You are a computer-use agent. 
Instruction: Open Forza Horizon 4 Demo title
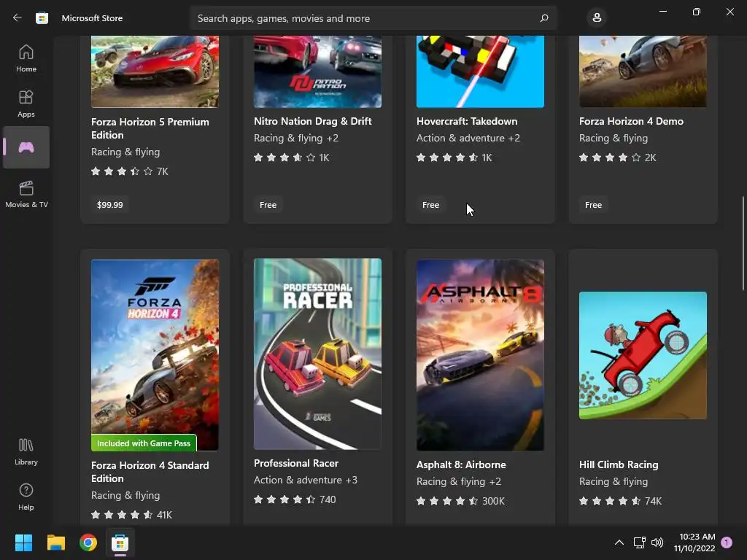click(631, 122)
